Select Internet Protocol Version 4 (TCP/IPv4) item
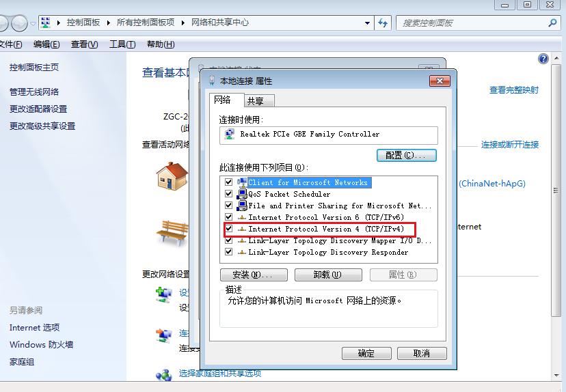This screenshot has height=392, width=566. [x=326, y=229]
